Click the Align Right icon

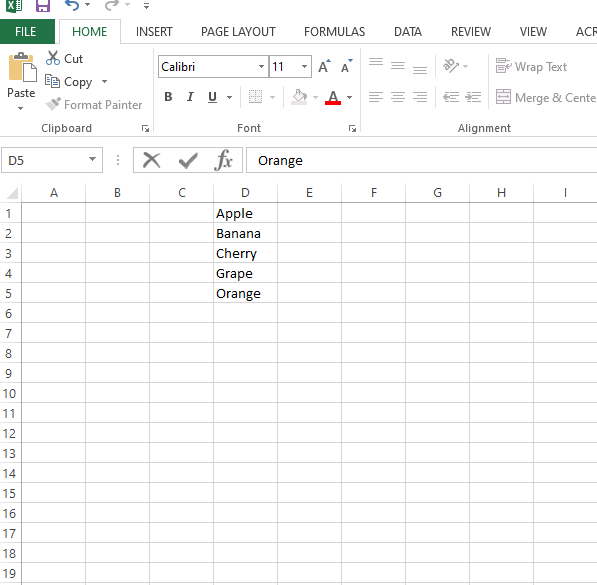pyautogui.click(x=420, y=97)
